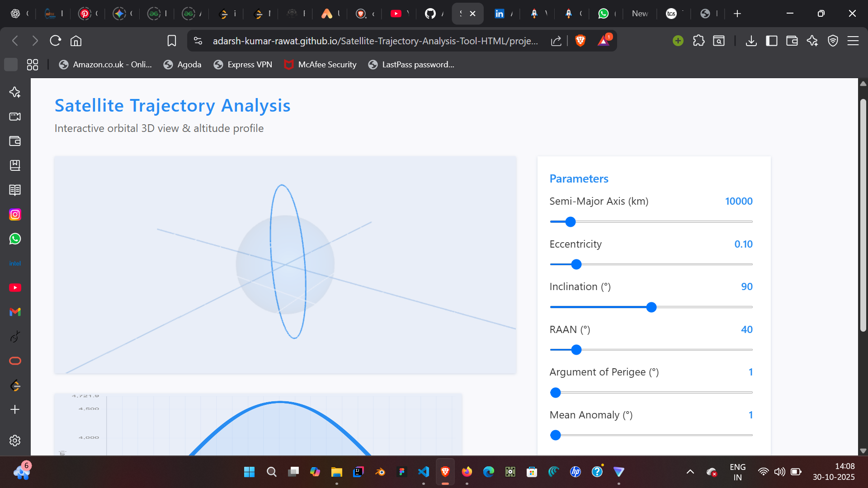The width and height of the screenshot is (868, 488).
Task: Open Gmail from the Brave sidebar
Action: coord(15,312)
